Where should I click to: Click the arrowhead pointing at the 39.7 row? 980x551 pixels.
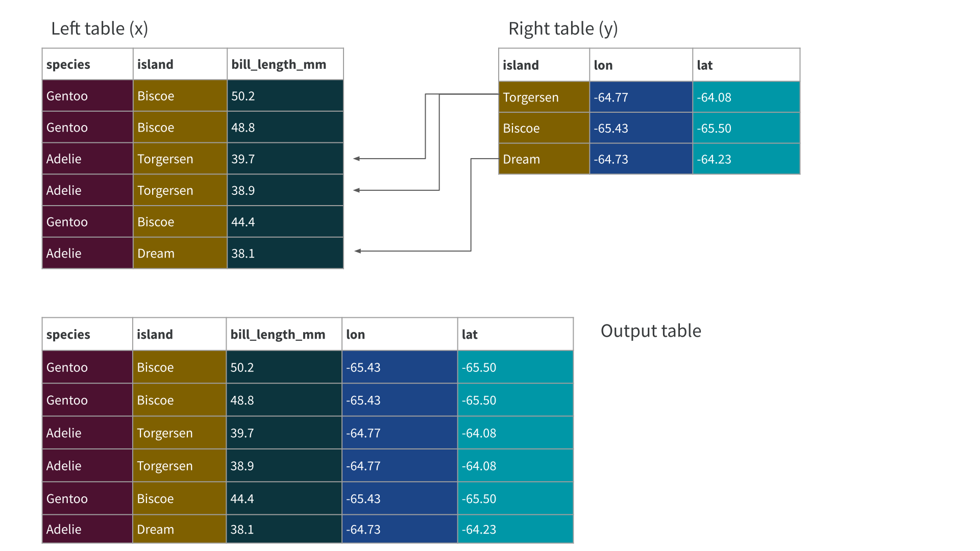pos(357,159)
